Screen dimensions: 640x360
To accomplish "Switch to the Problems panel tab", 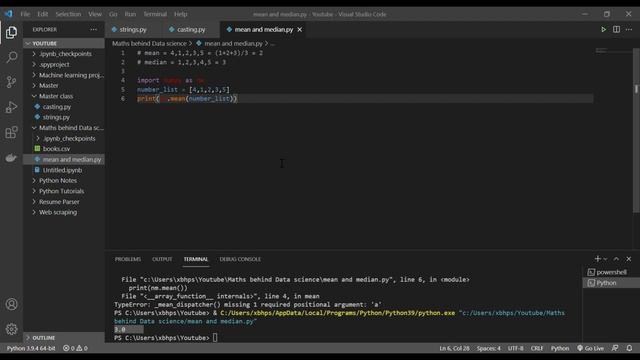I will pos(128,259).
